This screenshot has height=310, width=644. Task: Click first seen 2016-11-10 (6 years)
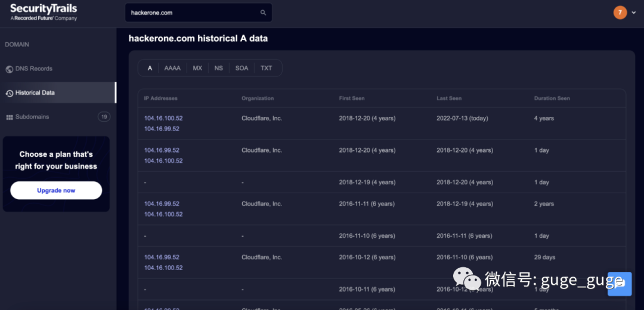367,235
